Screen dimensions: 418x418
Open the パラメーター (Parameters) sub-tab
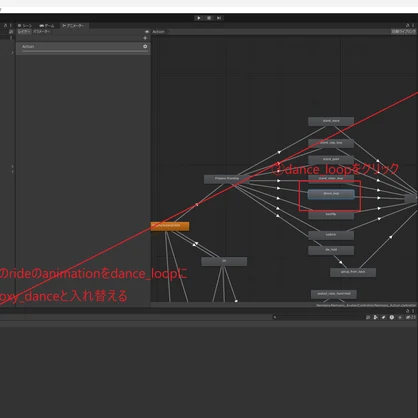click(41, 32)
